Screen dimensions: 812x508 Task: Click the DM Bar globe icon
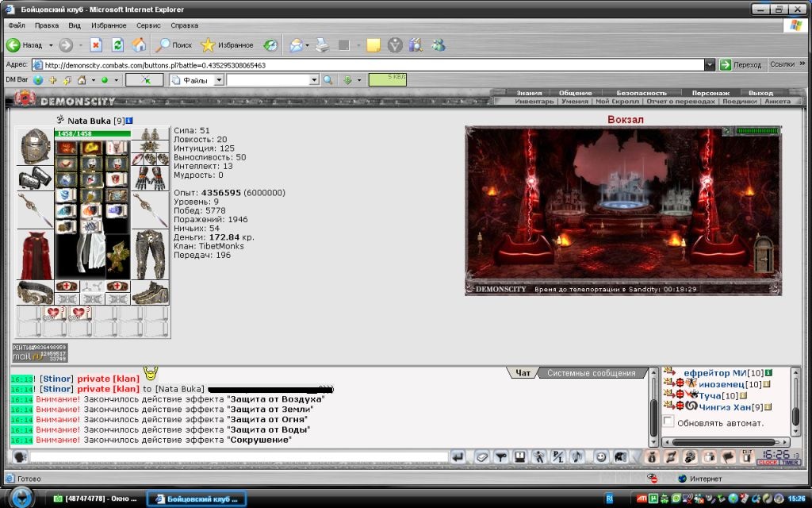[38, 80]
